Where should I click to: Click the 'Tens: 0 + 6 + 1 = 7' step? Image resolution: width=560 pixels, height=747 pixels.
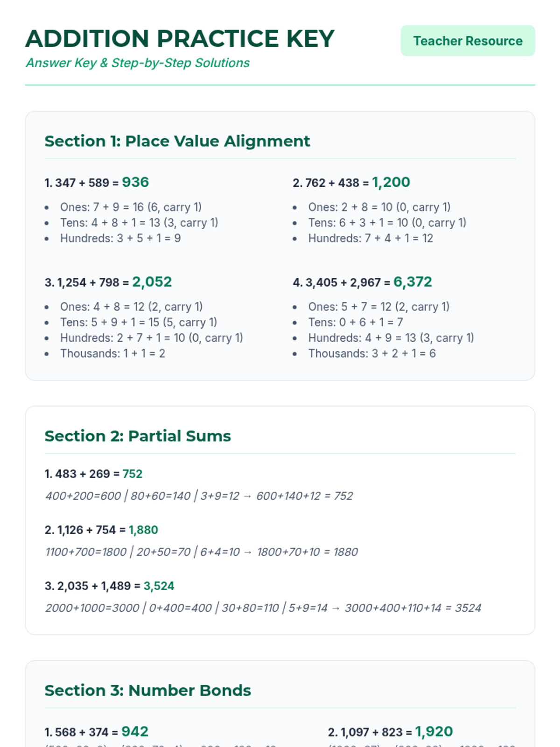tap(356, 322)
